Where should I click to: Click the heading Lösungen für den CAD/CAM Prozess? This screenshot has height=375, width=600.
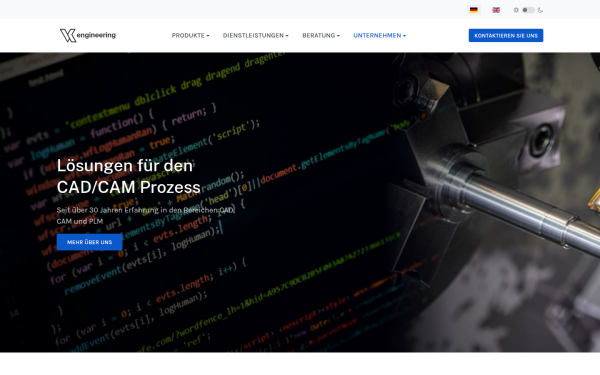pos(129,176)
